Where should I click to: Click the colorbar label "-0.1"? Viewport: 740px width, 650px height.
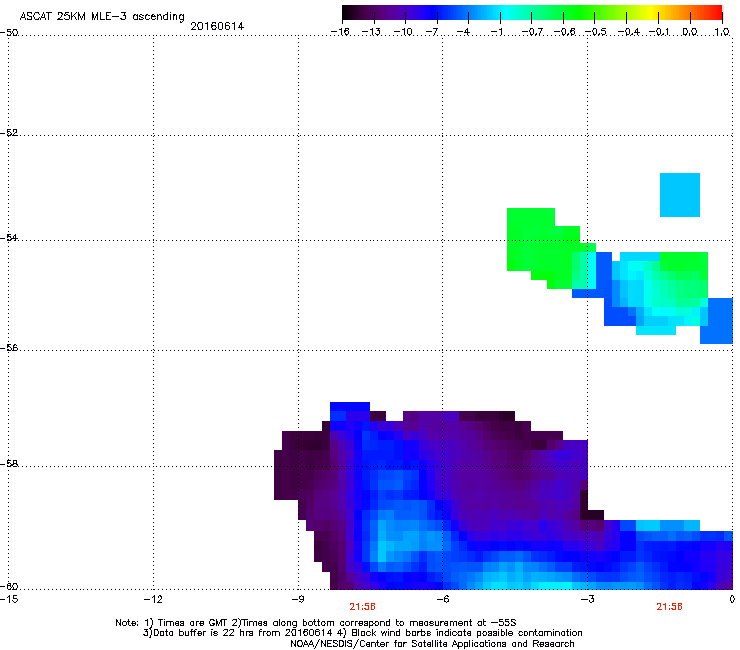coord(659,32)
